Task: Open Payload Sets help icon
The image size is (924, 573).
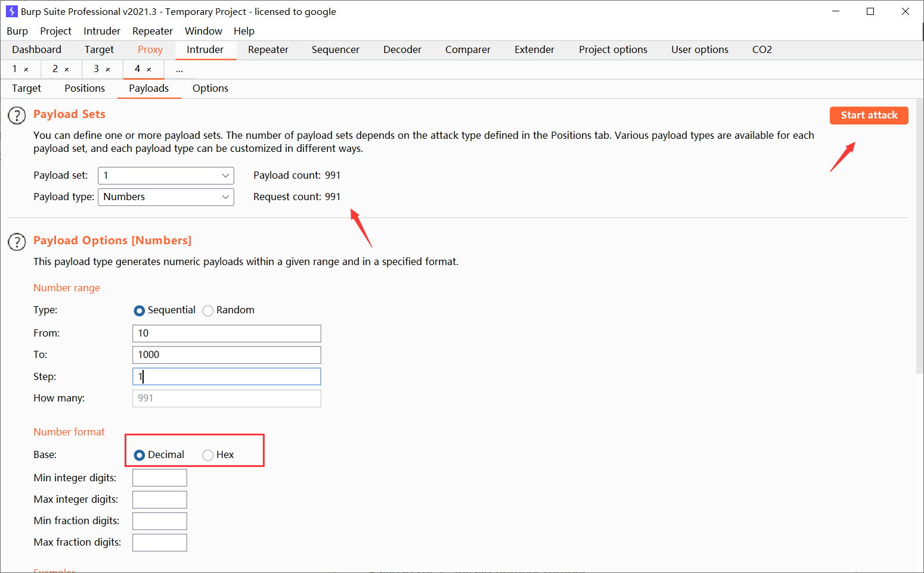Action: pos(17,116)
